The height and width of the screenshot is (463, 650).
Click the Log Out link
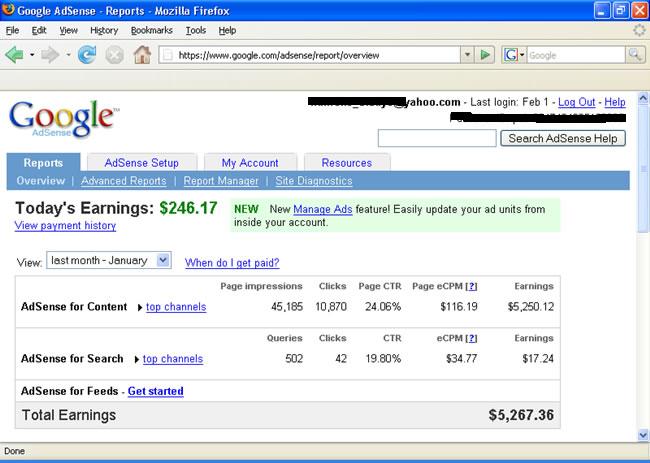[576, 102]
